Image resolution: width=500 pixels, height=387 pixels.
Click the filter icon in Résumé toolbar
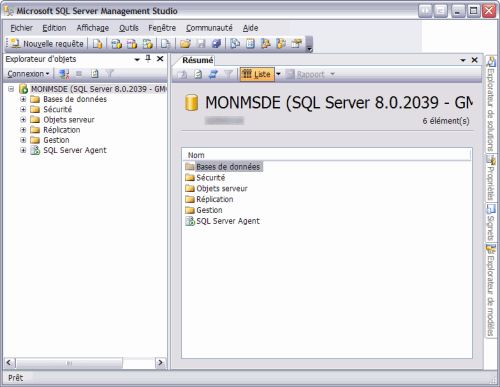[228, 74]
